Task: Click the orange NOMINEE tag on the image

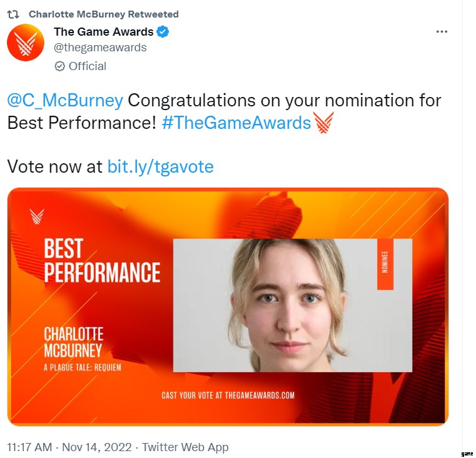Action: [385, 263]
